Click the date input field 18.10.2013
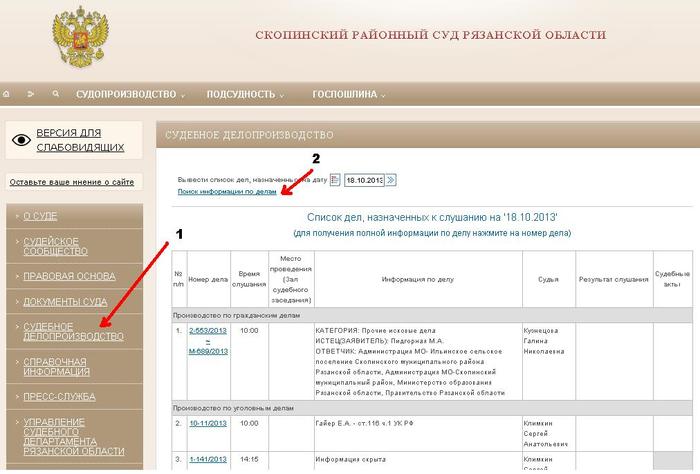Viewport: 700px width, 474px height. point(364,180)
